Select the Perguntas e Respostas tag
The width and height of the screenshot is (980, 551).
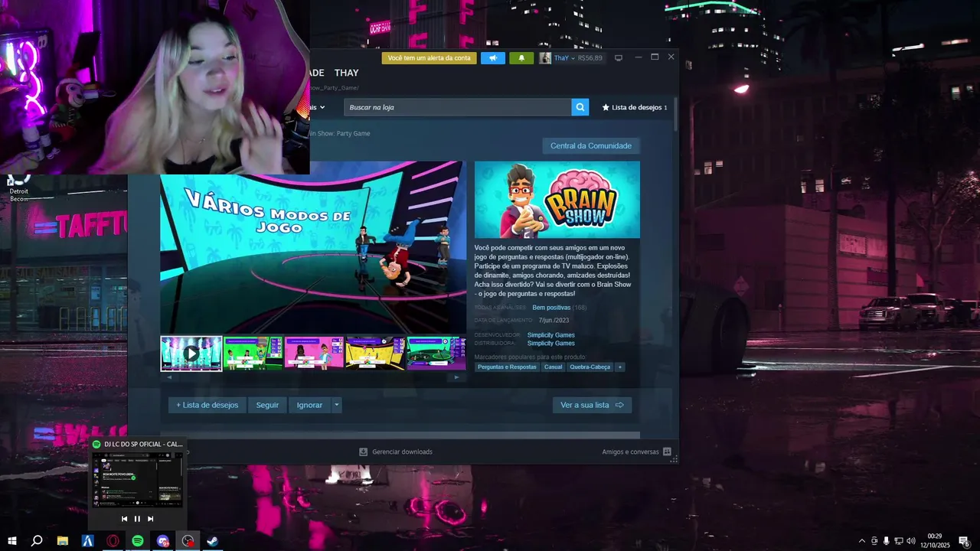click(x=507, y=367)
